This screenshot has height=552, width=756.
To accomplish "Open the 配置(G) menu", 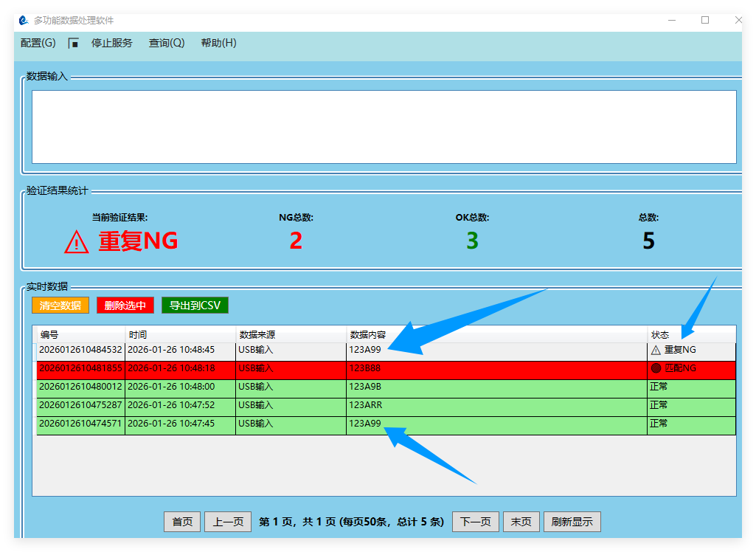I will point(38,43).
